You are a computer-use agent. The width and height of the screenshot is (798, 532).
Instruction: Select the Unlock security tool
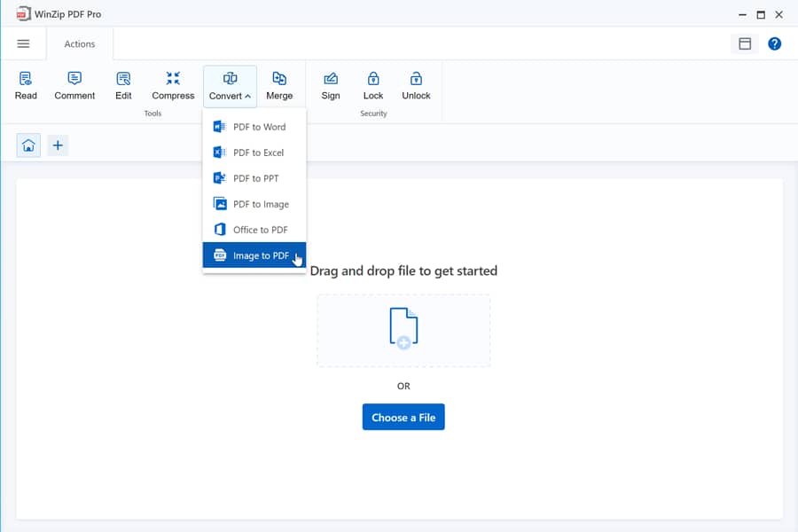tap(416, 85)
